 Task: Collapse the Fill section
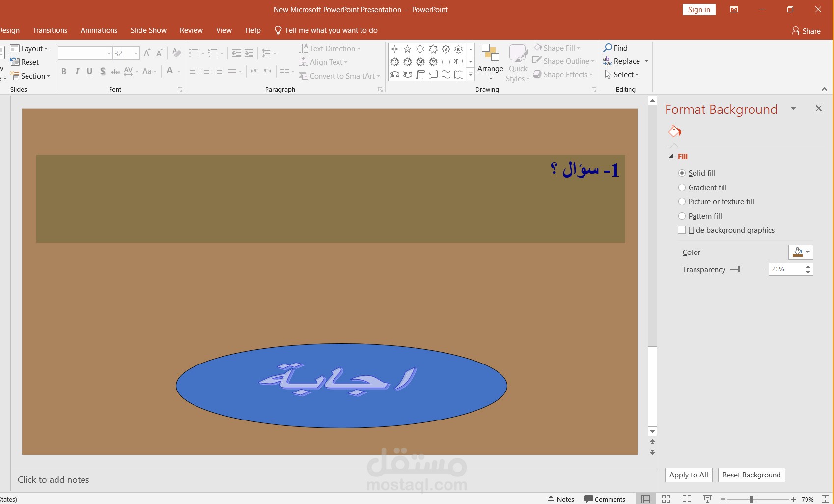coord(671,156)
